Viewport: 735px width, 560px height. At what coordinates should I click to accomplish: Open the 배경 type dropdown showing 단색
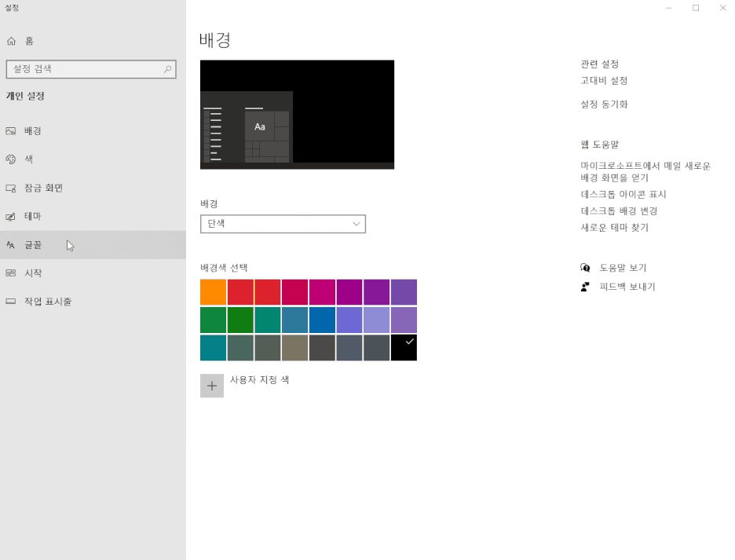(283, 224)
